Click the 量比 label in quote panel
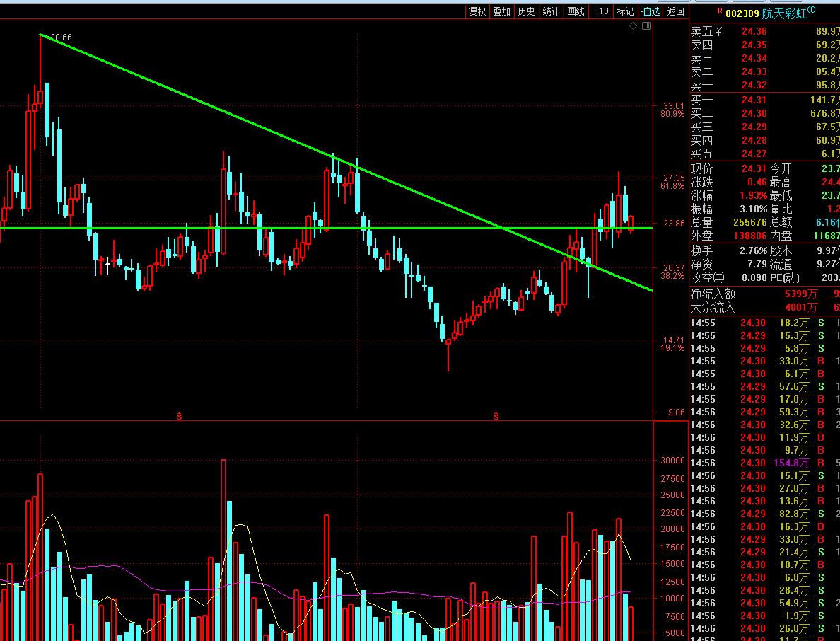 click(781, 209)
